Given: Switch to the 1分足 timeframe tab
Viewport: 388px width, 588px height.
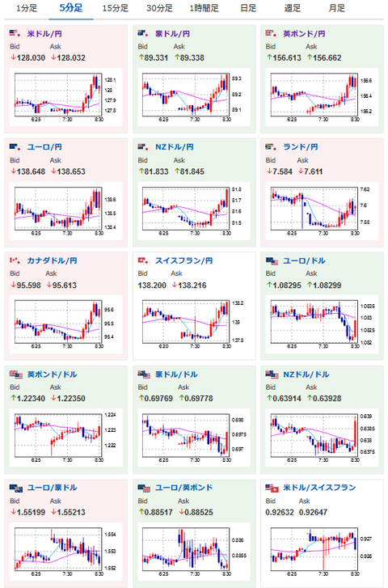Looking at the screenshot, I should click(x=27, y=8).
